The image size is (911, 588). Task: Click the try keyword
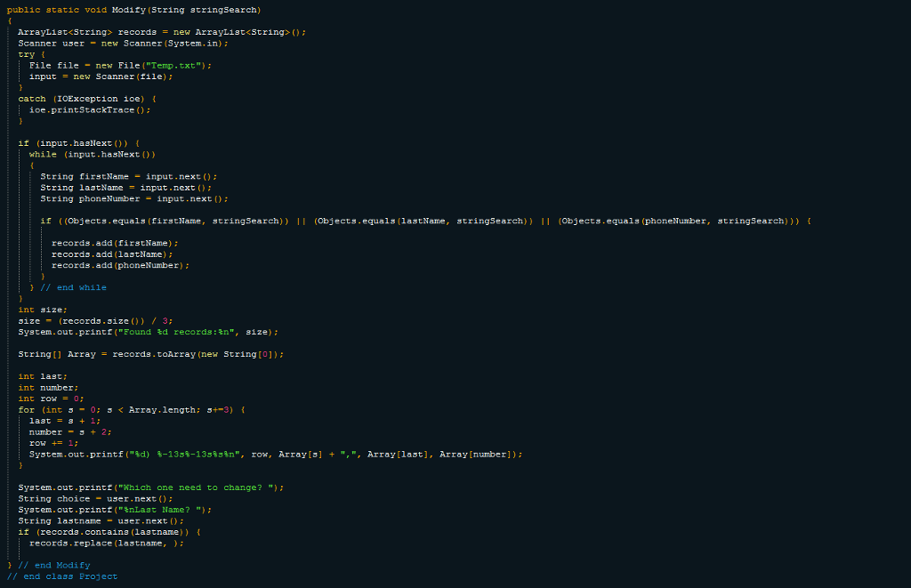[26, 54]
